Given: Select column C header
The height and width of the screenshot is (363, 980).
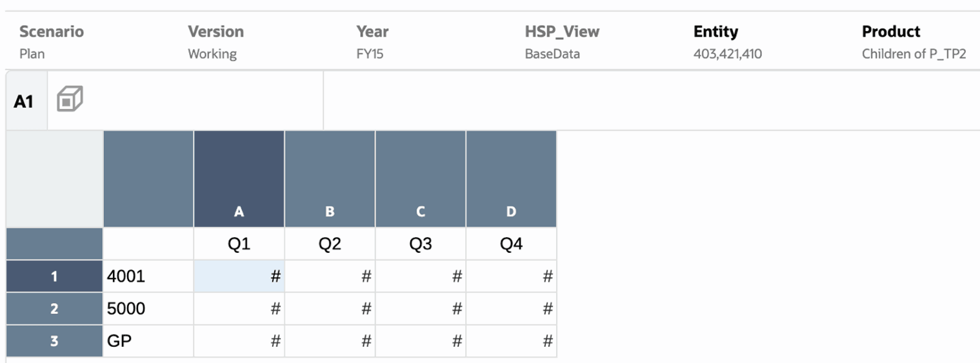Looking at the screenshot, I should point(421,179).
